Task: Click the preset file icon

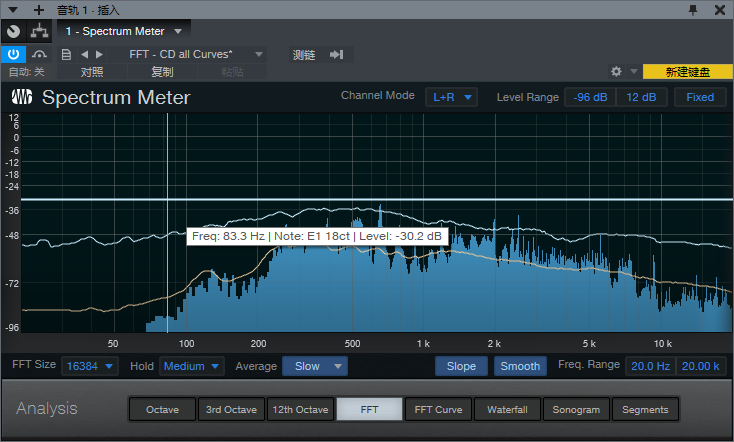Action: coord(66,54)
